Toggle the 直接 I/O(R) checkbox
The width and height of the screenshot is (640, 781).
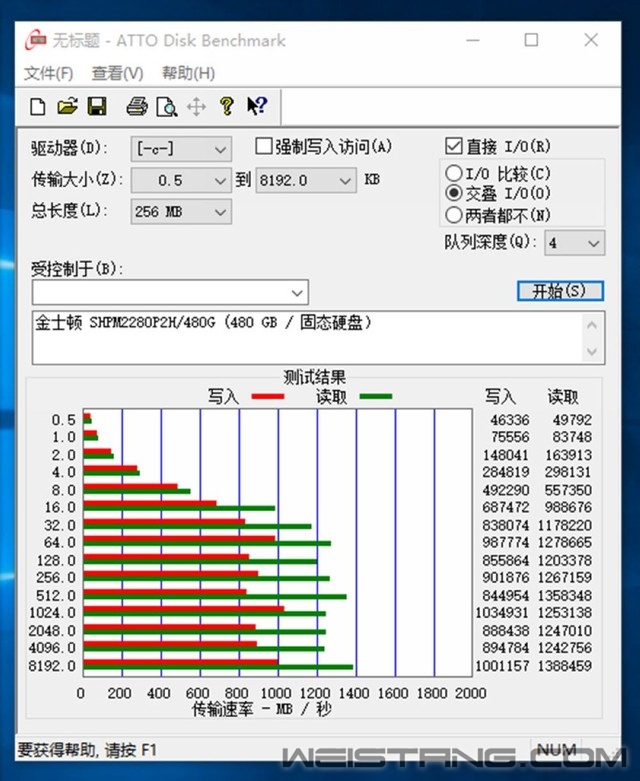453,146
